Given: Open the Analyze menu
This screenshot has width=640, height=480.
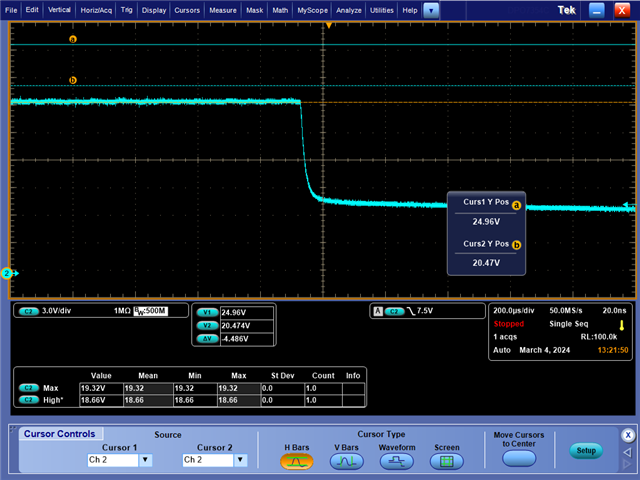Looking at the screenshot, I should coord(349,10).
